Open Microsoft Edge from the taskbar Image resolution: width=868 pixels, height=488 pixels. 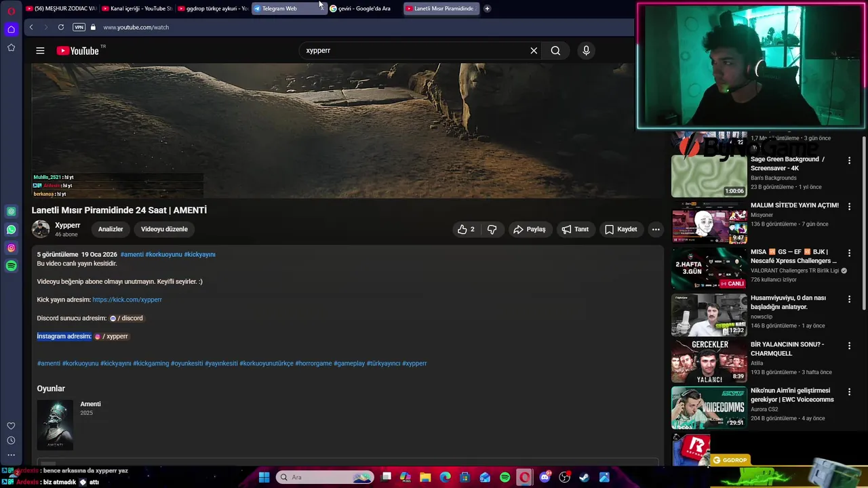[x=445, y=477]
